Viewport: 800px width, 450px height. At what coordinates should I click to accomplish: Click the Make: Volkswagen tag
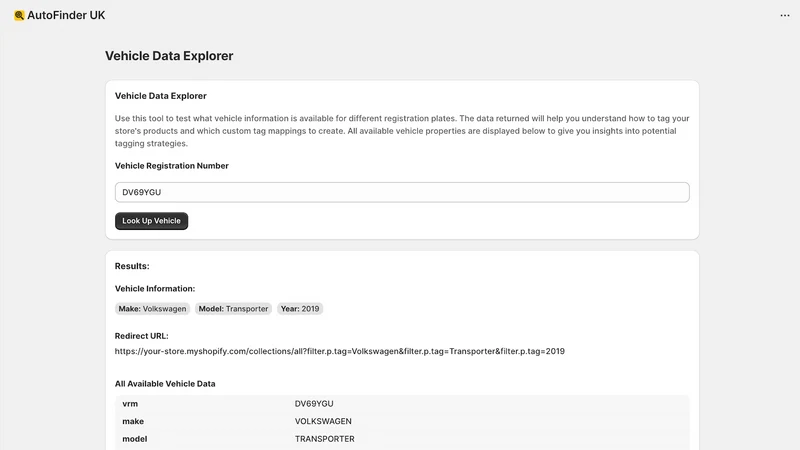tap(152, 309)
